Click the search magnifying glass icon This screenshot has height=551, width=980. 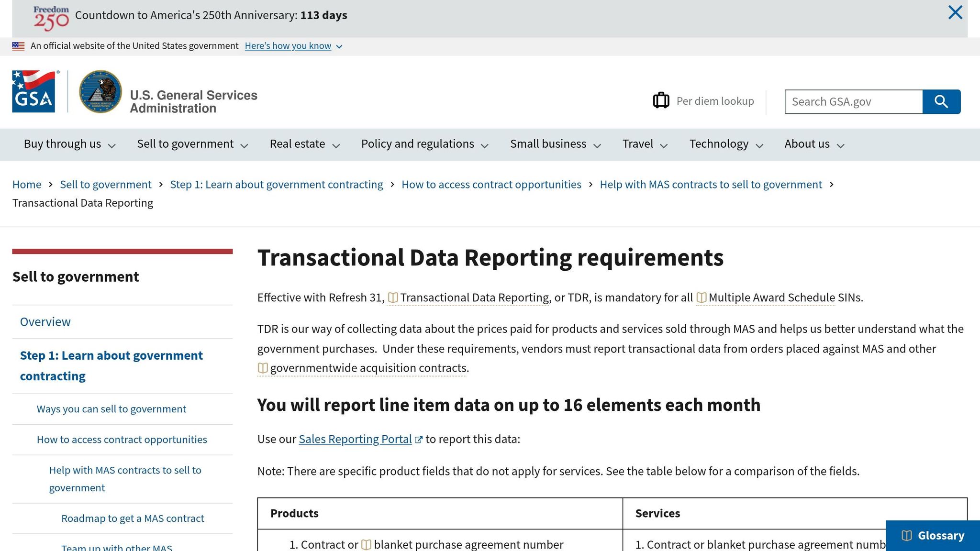(941, 101)
